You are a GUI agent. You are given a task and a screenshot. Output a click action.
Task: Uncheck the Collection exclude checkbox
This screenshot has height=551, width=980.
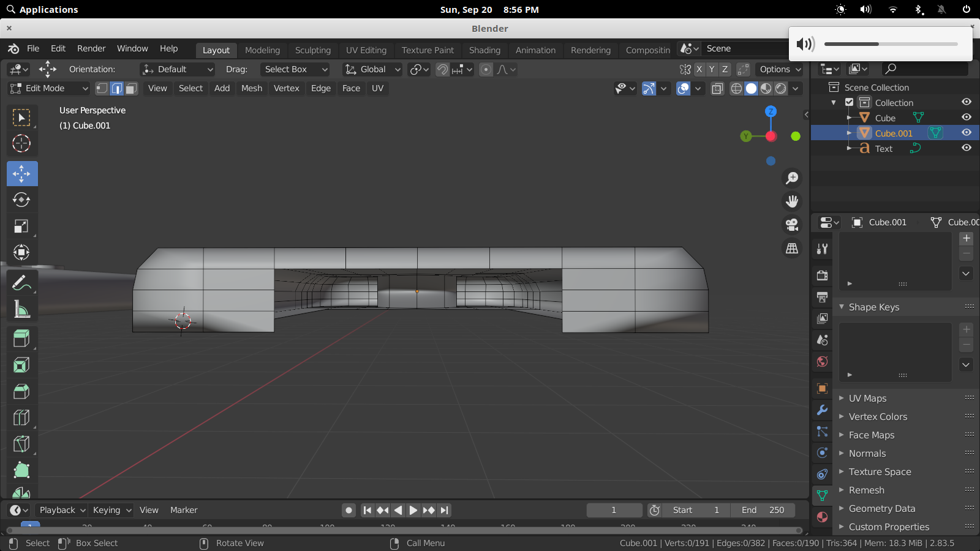click(x=849, y=102)
